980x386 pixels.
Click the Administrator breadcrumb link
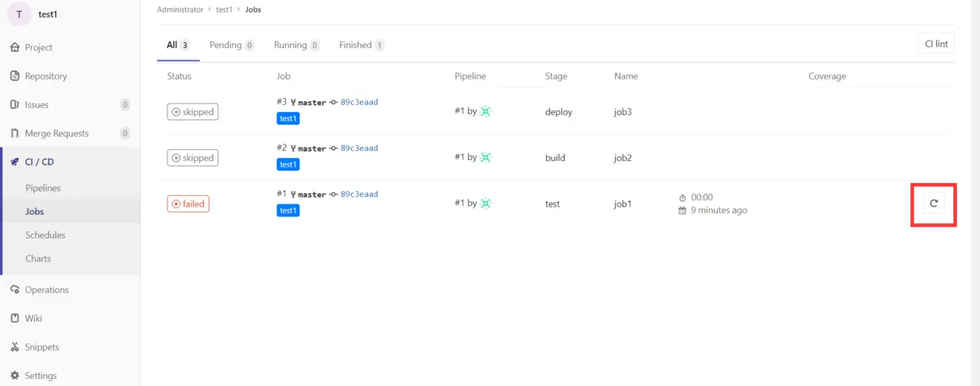pyautogui.click(x=180, y=9)
